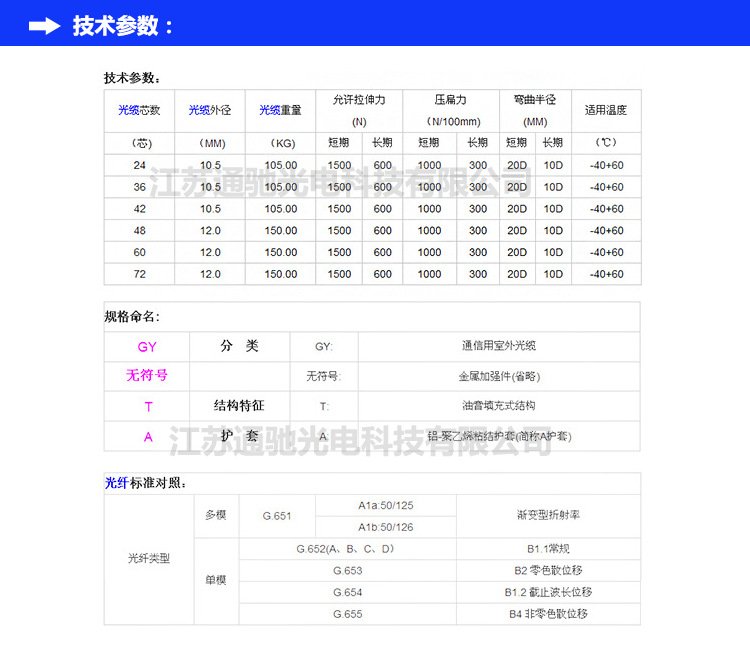Image resolution: width=750 pixels, height=650 pixels.
Task: Click the (℃) unit cell
Action: click(606, 143)
